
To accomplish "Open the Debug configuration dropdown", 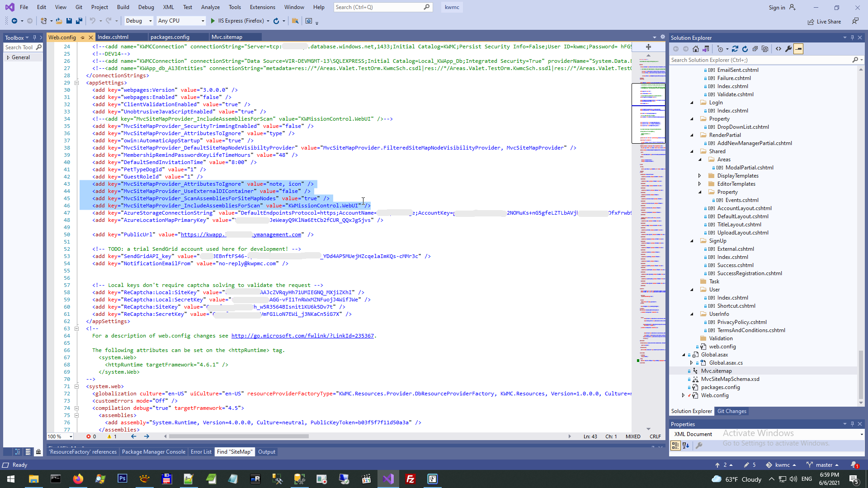I will click(x=150, y=21).
